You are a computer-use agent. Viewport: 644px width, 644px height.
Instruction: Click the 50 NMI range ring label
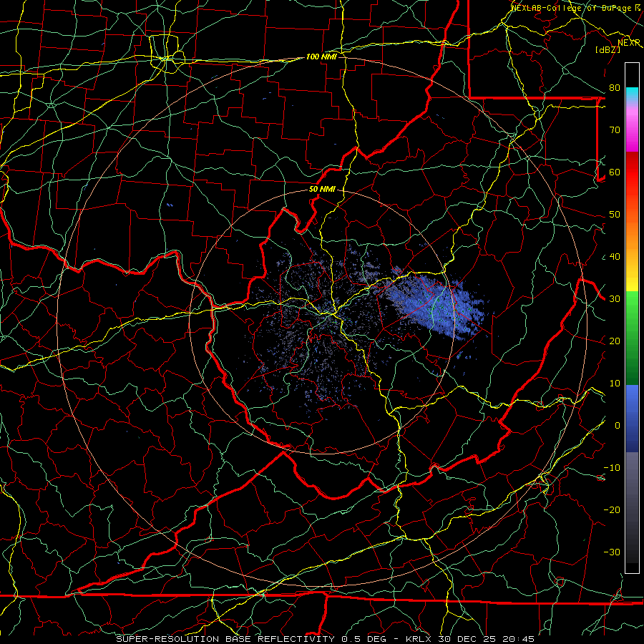tap(322, 190)
